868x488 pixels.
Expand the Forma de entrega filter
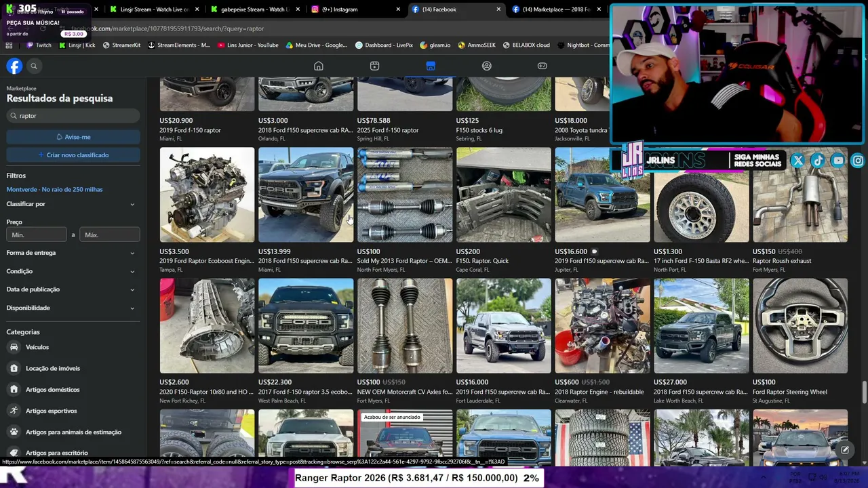[71, 253]
